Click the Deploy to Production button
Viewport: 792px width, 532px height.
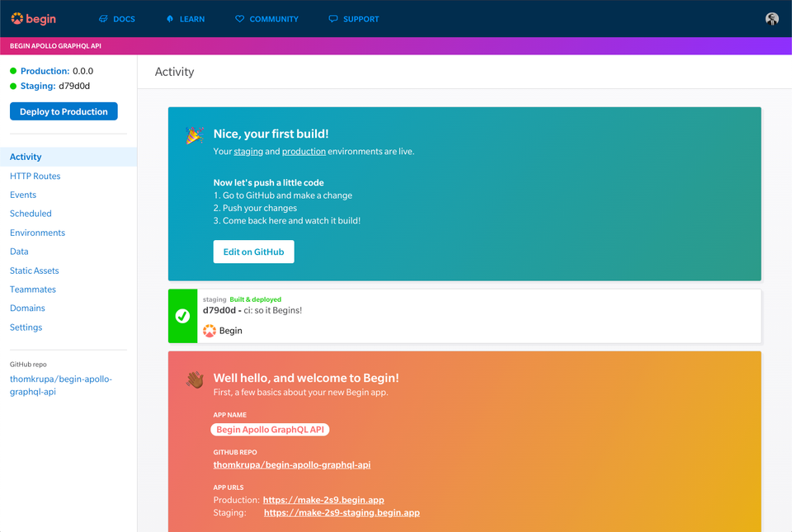click(x=64, y=111)
